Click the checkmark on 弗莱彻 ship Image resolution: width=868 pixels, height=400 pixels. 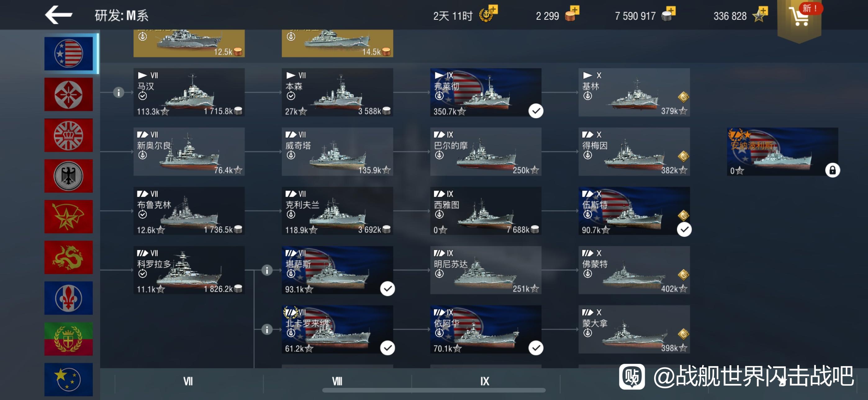tap(536, 111)
